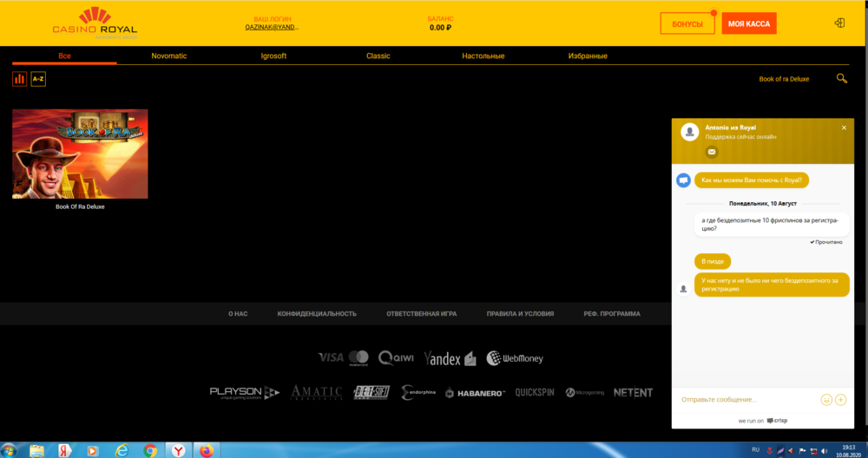Image resolution: width=868 pixels, height=458 pixels.
Task: Open the 'we run on crisp' link
Action: 763,421
